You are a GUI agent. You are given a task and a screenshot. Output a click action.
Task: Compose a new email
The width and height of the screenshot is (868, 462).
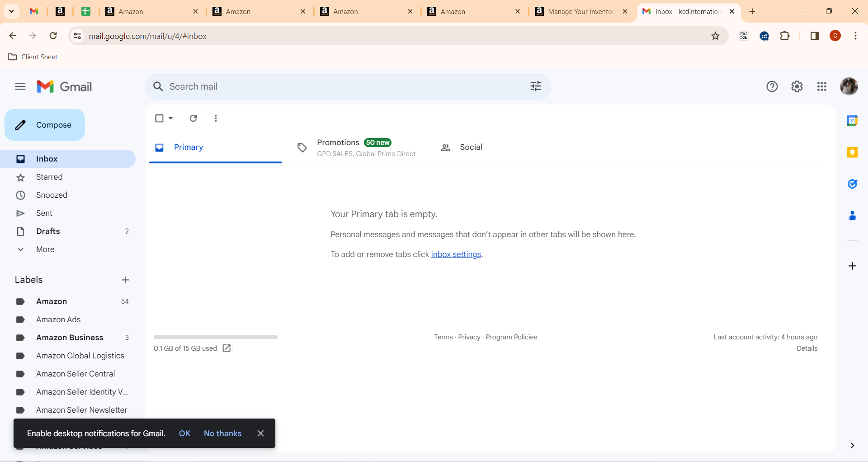[x=45, y=125]
